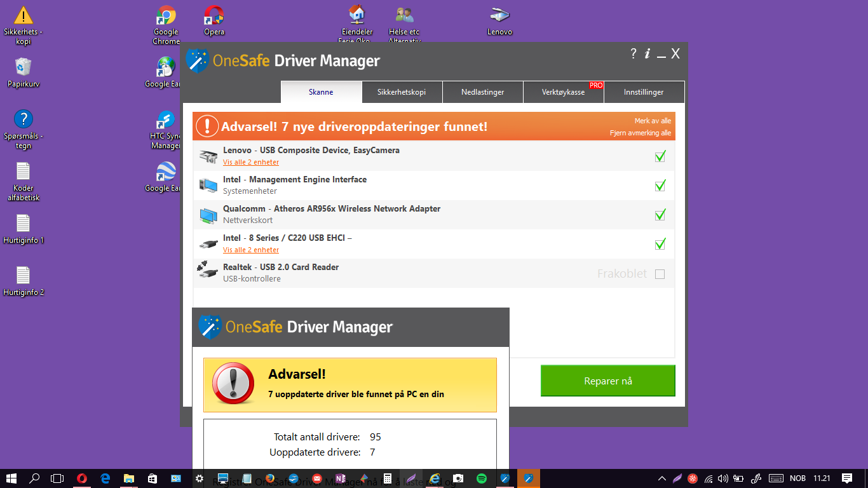Open Calculator from the taskbar
Screen dimensions: 868x488
pyautogui.click(x=388, y=478)
